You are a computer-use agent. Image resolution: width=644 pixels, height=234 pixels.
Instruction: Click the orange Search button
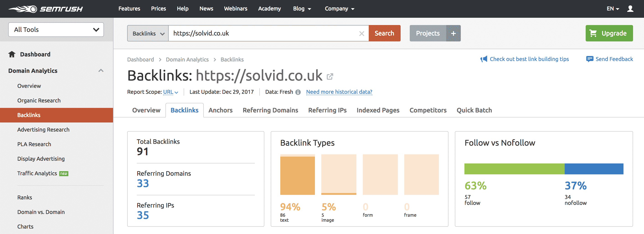(384, 33)
